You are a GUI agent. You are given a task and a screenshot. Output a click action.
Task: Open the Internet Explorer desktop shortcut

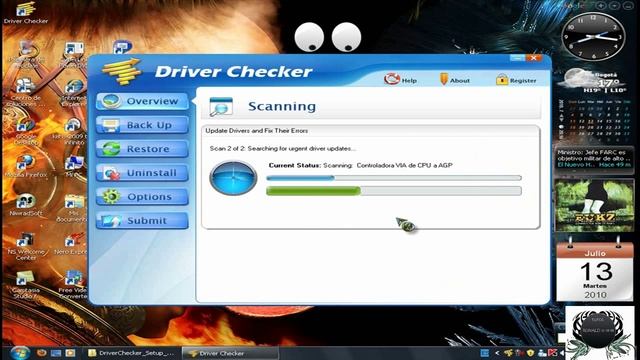click(74, 93)
